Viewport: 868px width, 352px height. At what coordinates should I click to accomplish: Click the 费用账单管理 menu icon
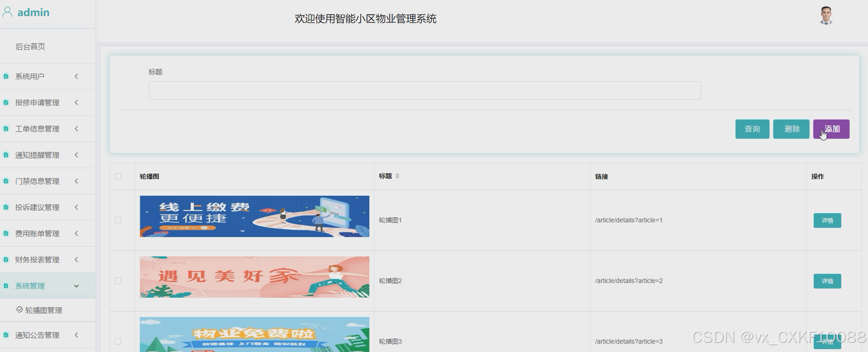click(6, 233)
